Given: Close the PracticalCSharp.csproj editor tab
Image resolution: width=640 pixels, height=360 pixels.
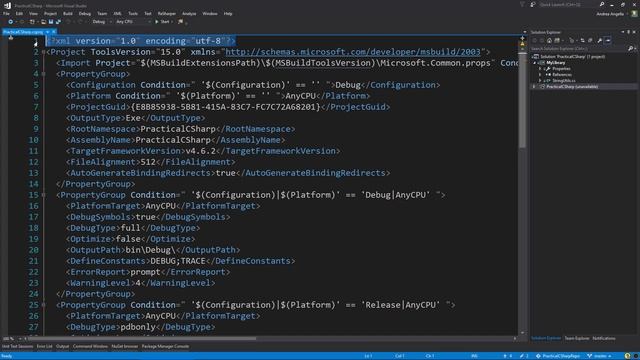Looking at the screenshot, I should [x=53, y=31].
